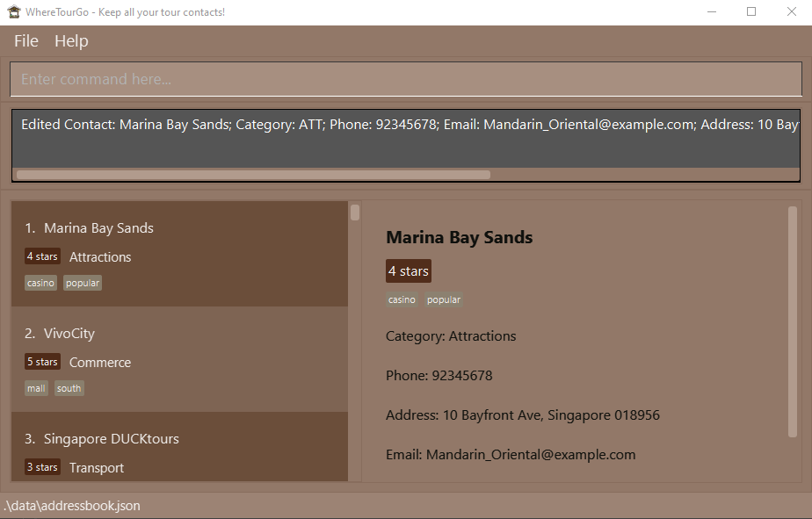Maximize the WhereTourGo window
This screenshot has width=812, height=519.
click(x=751, y=12)
